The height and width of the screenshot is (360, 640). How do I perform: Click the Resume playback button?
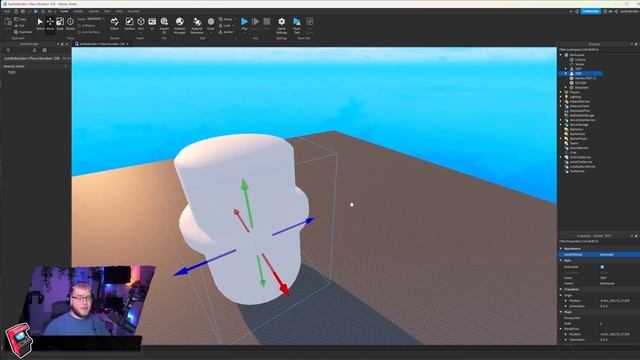coord(256,22)
